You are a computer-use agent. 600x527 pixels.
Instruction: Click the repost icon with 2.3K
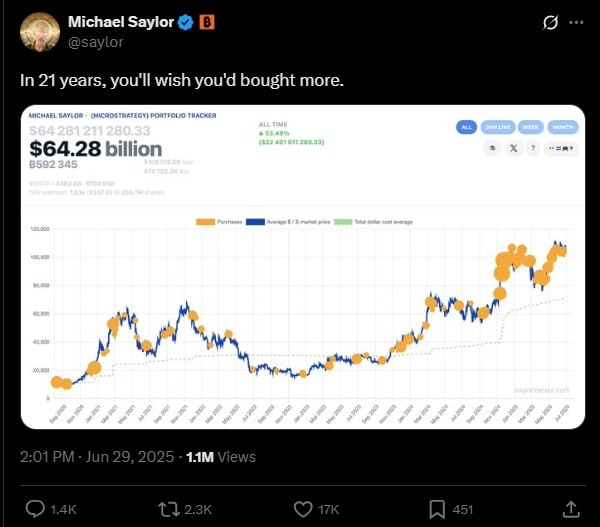pyautogui.click(x=171, y=509)
